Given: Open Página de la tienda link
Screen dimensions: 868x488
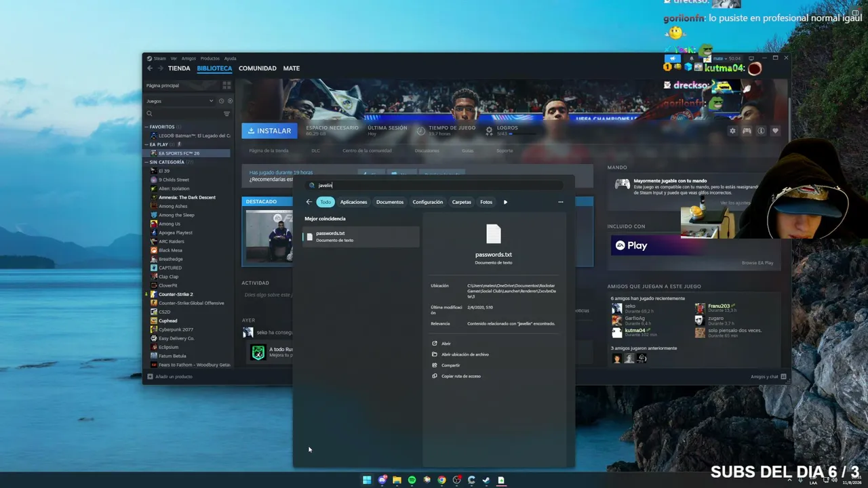Looking at the screenshot, I should (269, 150).
